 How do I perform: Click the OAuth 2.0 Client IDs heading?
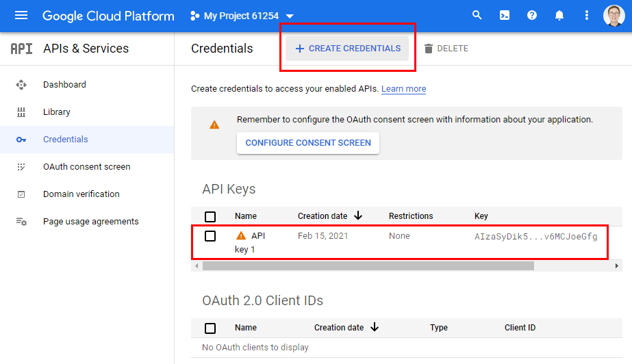pyautogui.click(x=262, y=300)
